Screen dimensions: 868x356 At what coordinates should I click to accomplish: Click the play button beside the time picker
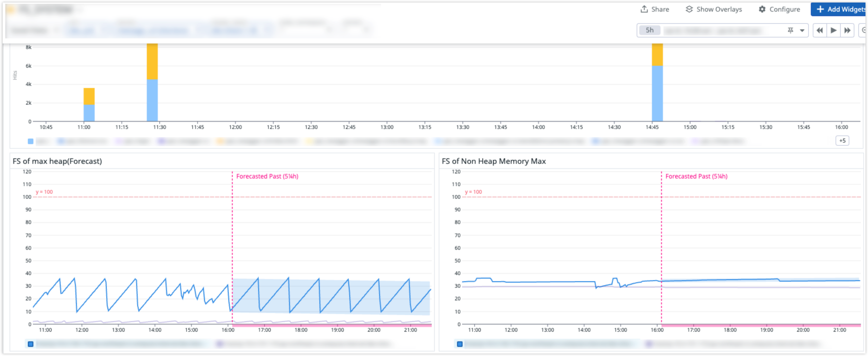click(833, 30)
